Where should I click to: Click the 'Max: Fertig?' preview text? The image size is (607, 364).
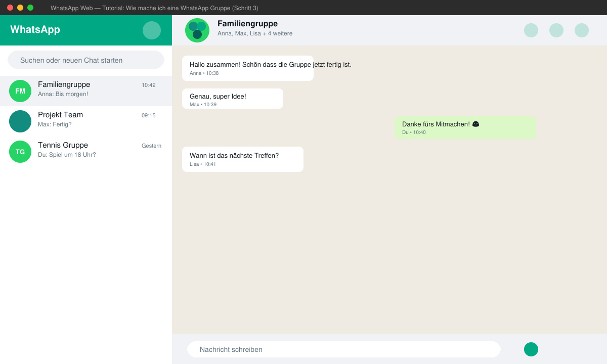click(x=55, y=124)
